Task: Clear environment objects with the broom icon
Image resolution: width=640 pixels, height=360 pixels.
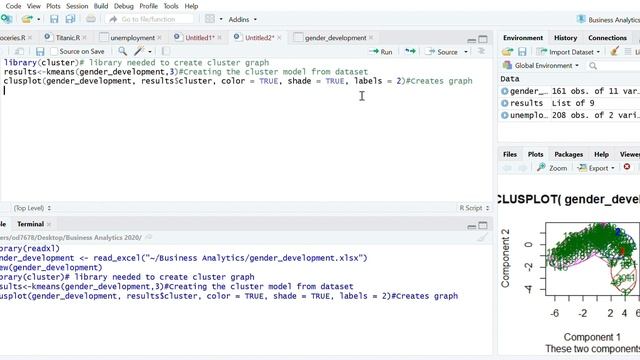Action: click(614, 51)
